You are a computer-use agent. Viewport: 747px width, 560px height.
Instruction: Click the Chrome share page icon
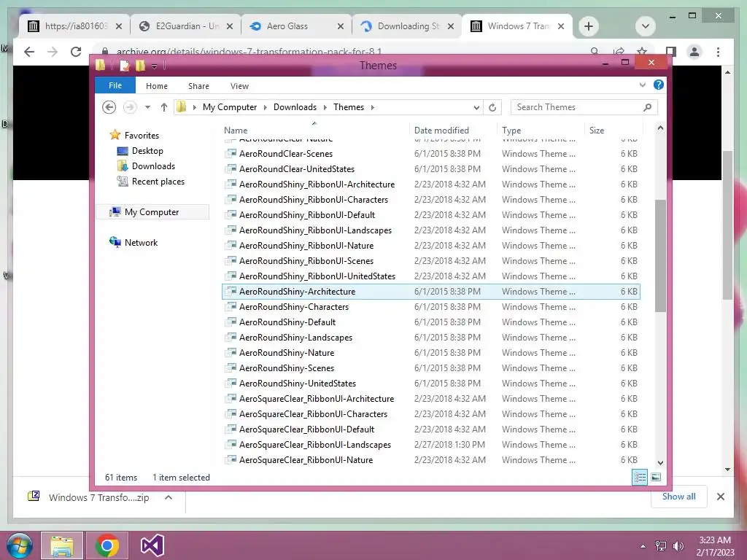tap(619, 52)
